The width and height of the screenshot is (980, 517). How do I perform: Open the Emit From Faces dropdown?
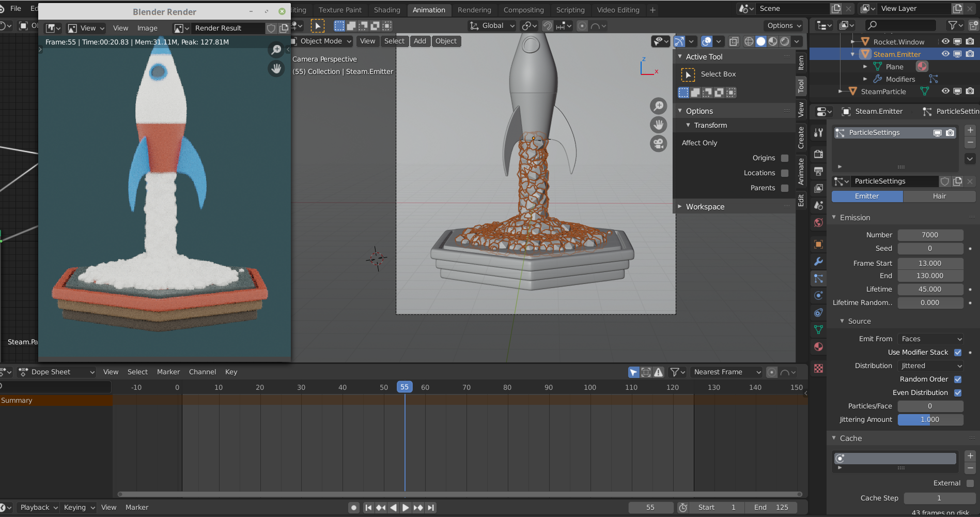(x=930, y=339)
